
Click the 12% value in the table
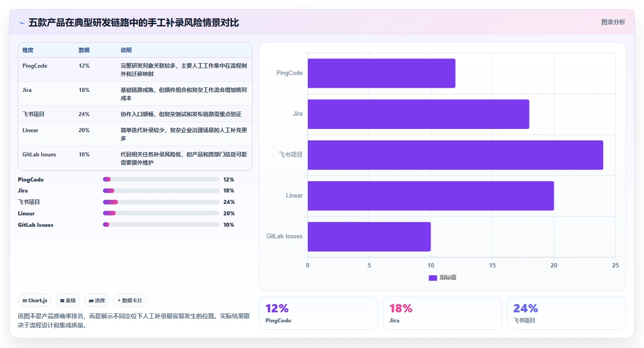coord(84,66)
